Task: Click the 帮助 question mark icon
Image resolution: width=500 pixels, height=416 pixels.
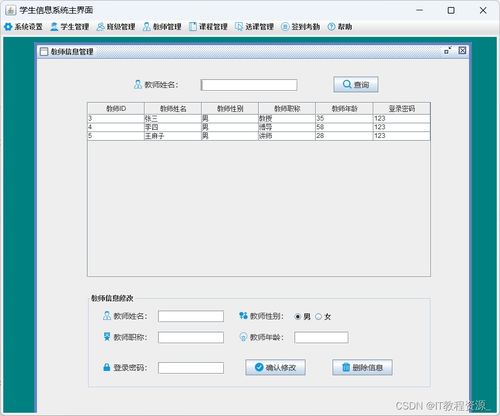Action: coord(331,27)
